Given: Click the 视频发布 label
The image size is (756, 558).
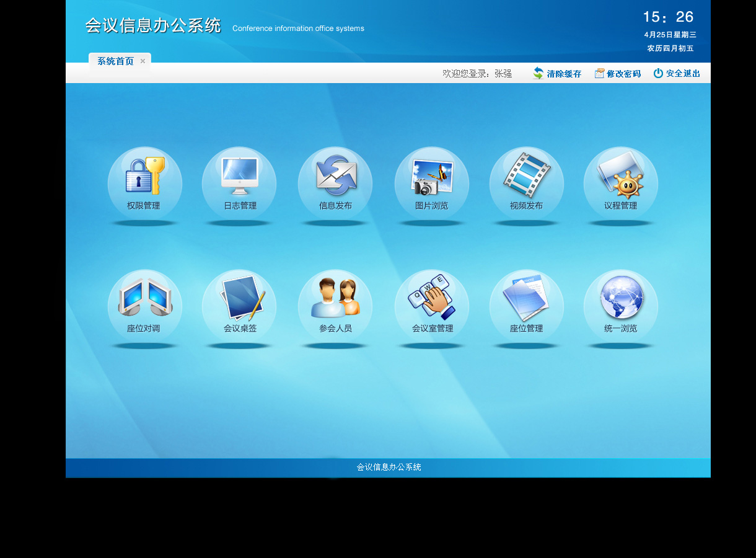Looking at the screenshot, I should (x=526, y=206).
